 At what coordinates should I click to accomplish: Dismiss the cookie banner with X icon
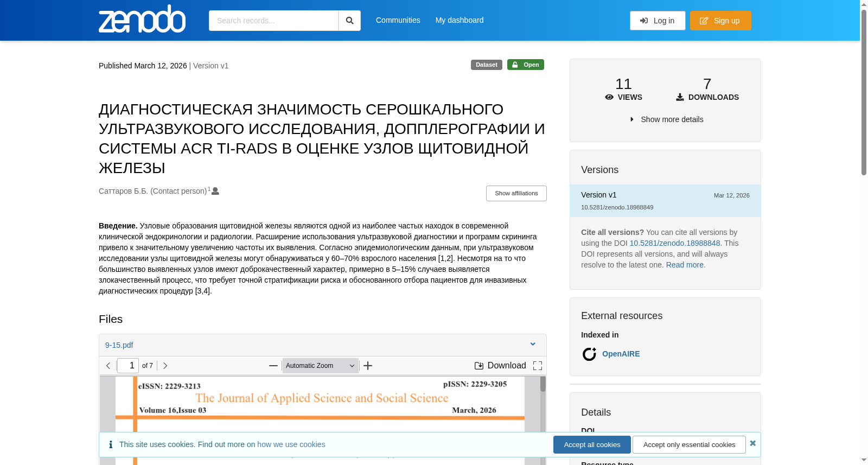click(752, 443)
